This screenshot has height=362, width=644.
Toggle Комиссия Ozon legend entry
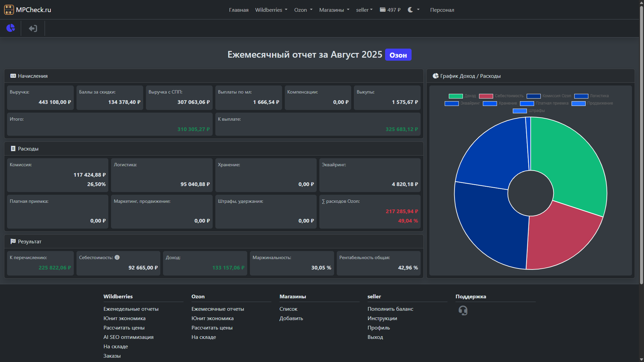point(549,96)
